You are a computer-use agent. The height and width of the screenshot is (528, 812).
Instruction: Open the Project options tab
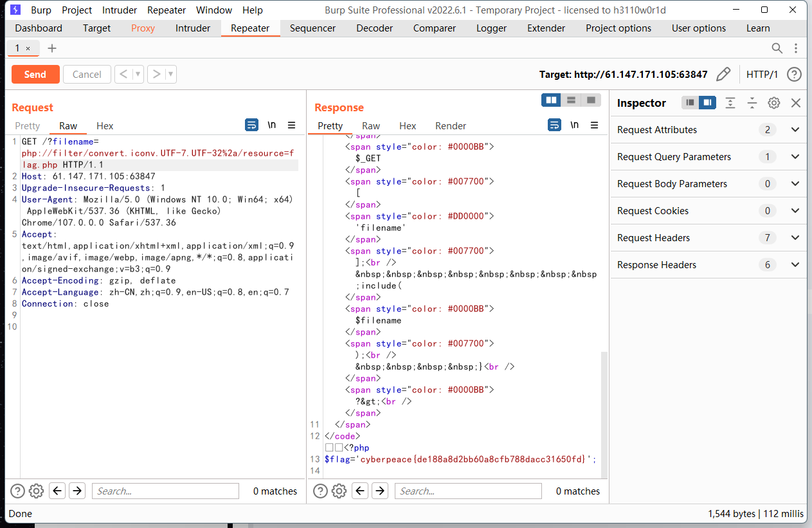(x=618, y=28)
